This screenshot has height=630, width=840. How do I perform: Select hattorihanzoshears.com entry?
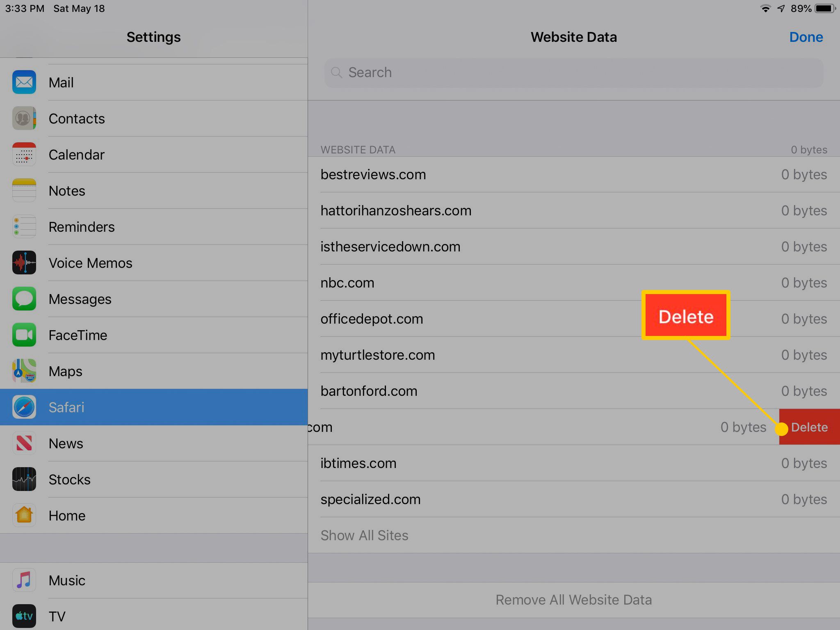(574, 210)
